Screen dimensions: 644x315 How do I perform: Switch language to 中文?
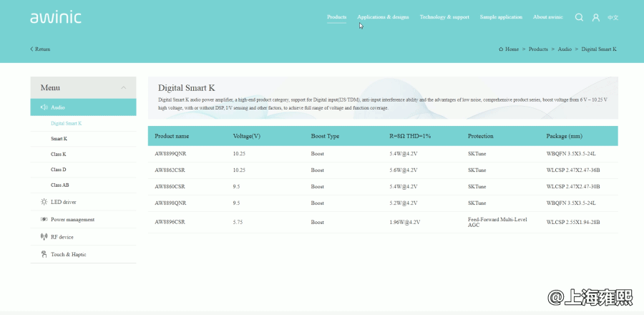tap(613, 18)
